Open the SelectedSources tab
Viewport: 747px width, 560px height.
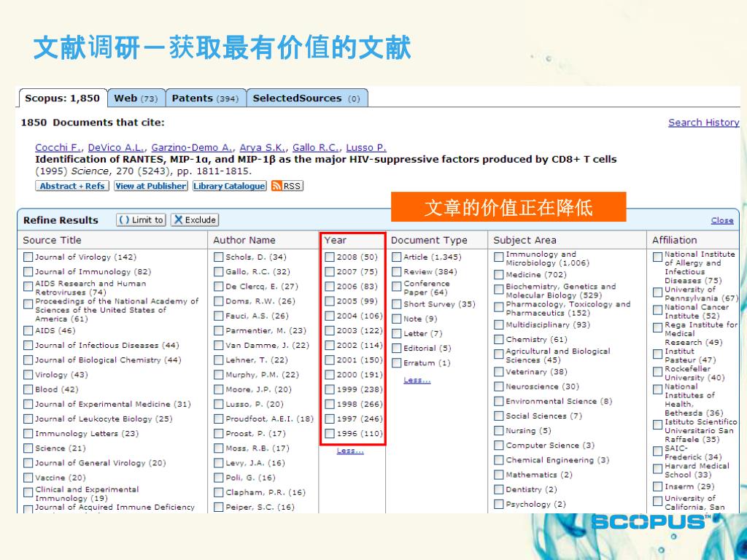[307, 98]
